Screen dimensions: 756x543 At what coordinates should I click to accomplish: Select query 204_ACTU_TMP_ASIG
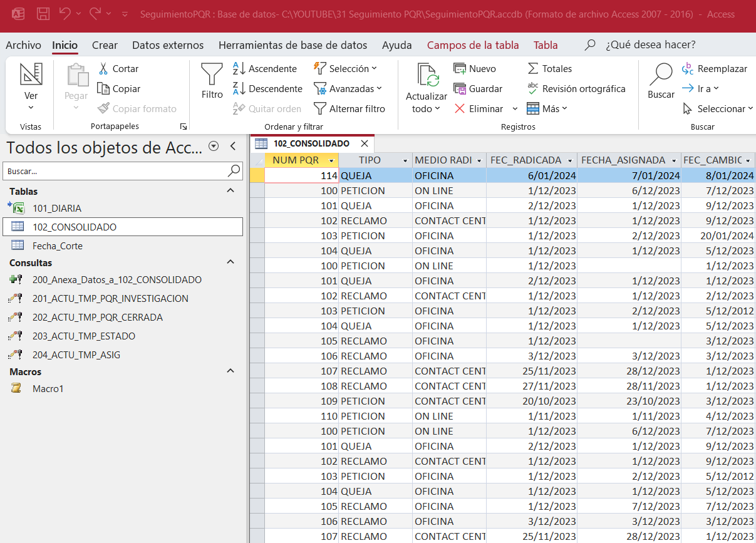pos(122,355)
